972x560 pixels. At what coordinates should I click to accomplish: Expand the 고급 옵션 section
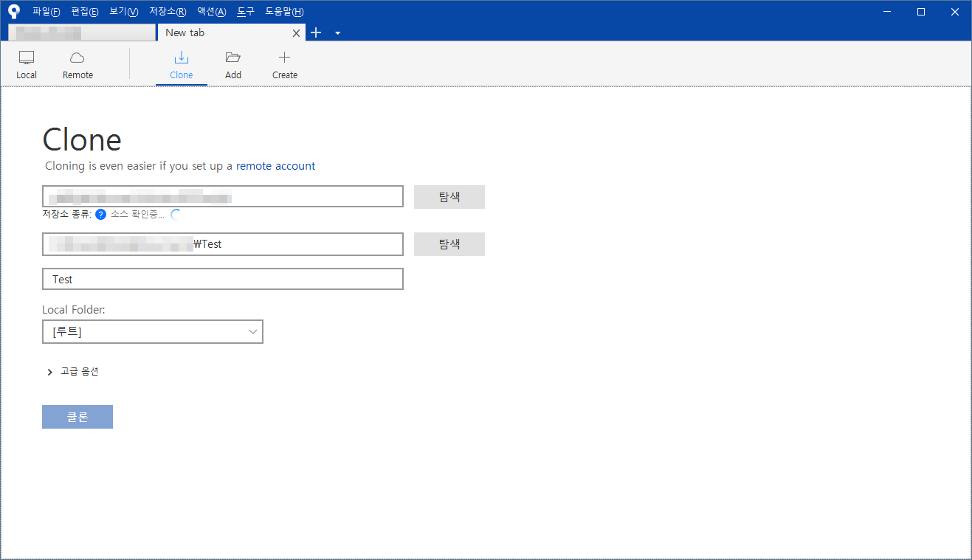(x=73, y=372)
